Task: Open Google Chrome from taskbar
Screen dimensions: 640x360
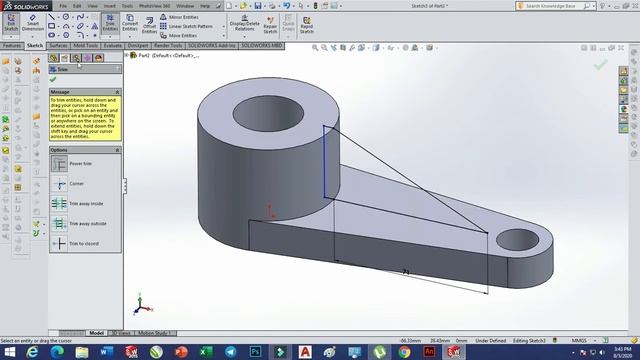Action: click(x=404, y=352)
